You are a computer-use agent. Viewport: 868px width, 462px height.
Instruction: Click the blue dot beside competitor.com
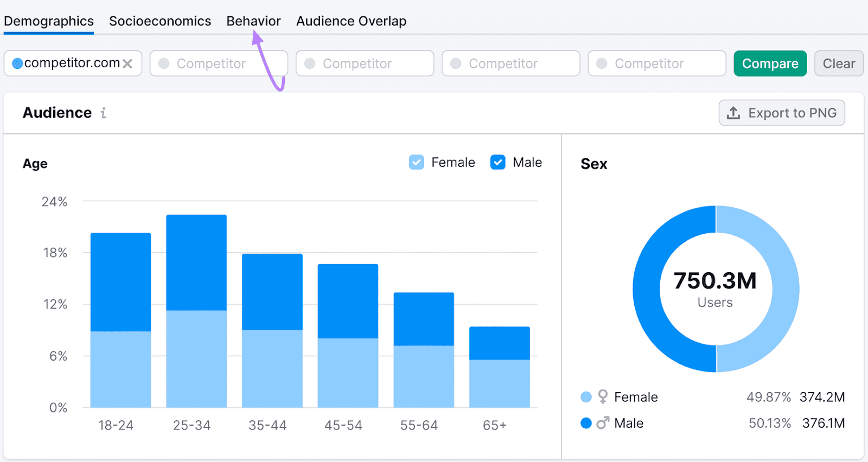point(17,63)
